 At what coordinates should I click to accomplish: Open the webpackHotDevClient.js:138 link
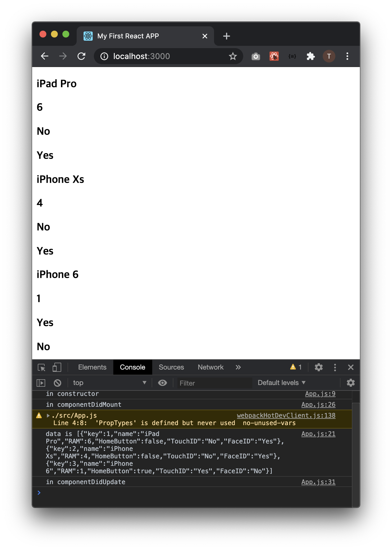[x=286, y=415]
